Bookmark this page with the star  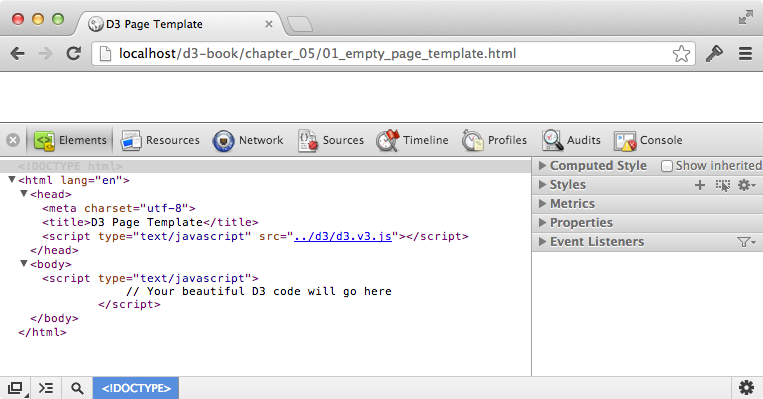(x=681, y=54)
